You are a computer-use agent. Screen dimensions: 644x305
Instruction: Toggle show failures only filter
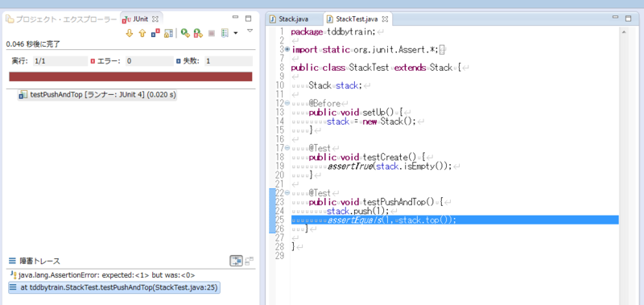[x=155, y=34]
